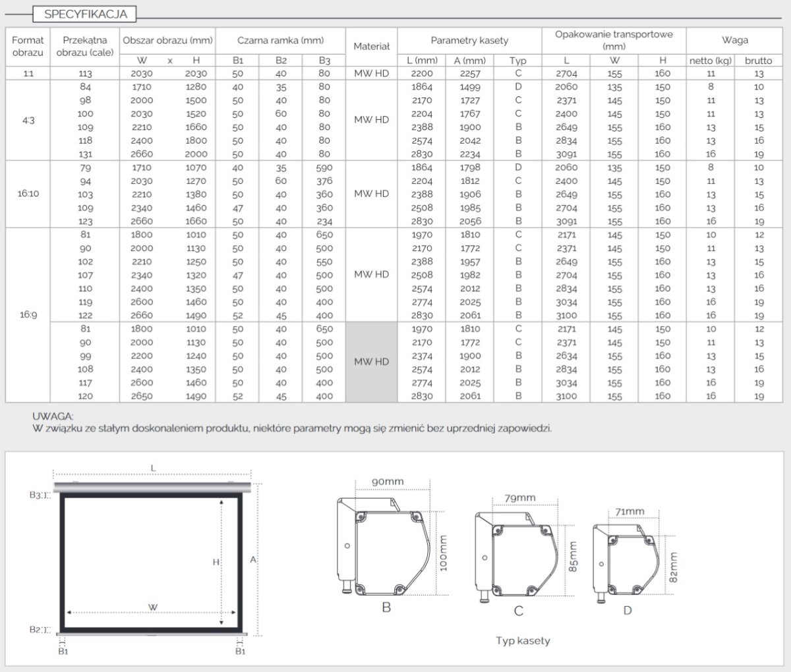Image resolution: width=791 pixels, height=672 pixels.
Task: Click the 4:3 format row label
Action: (28, 121)
